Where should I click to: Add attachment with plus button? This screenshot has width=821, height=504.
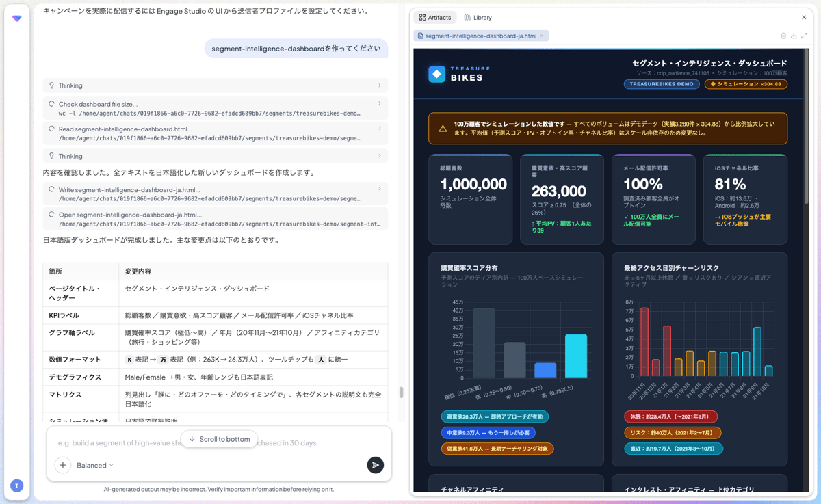tap(63, 465)
